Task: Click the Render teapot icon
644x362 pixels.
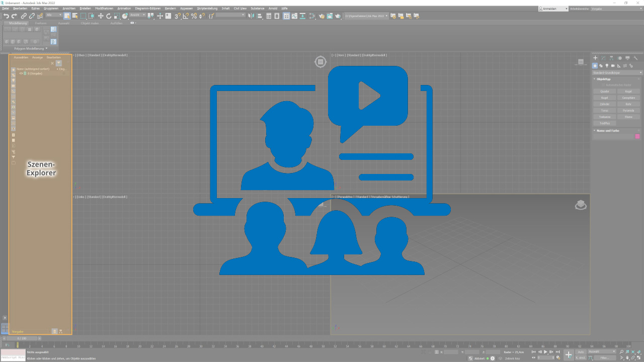Action: pyautogui.click(x=338, y=16)
